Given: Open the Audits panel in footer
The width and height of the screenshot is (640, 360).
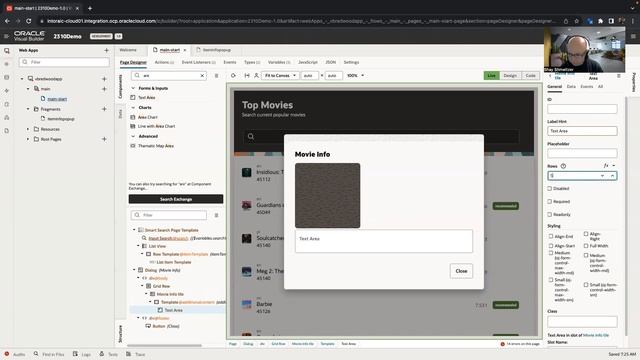Looking at the screenshot, I should pyautogui.click(x=15, y=354).
